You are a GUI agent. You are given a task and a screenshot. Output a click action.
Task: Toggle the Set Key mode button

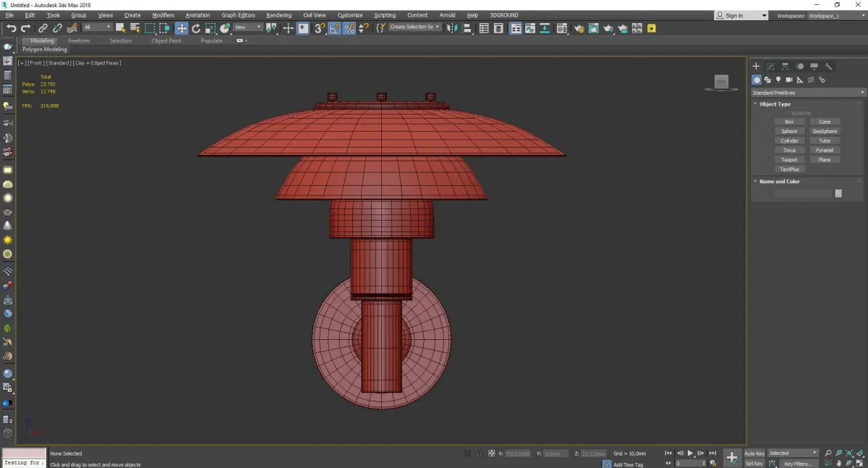[754, 463]
